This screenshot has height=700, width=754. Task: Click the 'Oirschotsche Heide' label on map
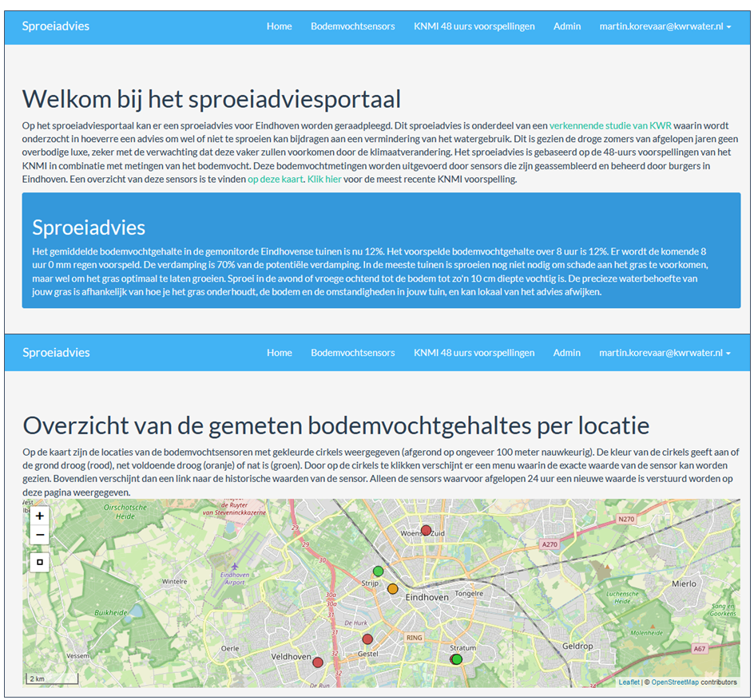click(x=125, y=512)
